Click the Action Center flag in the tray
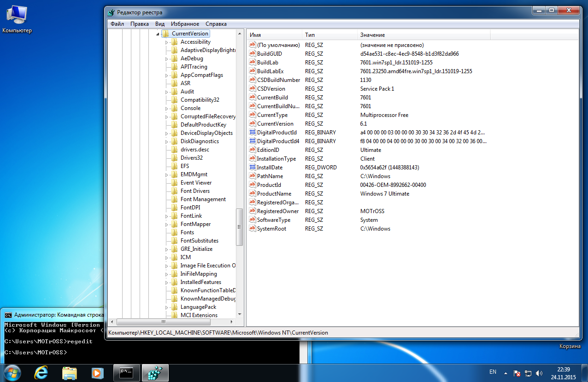 pyautogui.click(x=517, y=372)
